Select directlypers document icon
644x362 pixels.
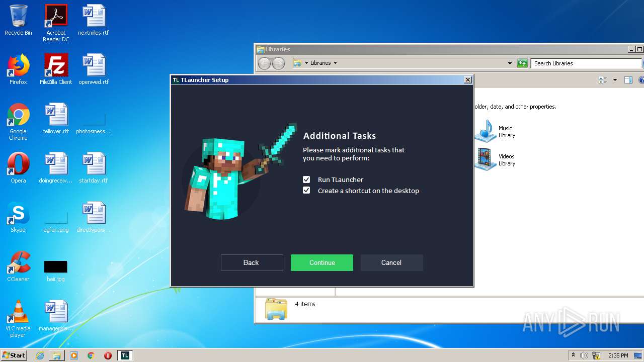click(94, 218)
